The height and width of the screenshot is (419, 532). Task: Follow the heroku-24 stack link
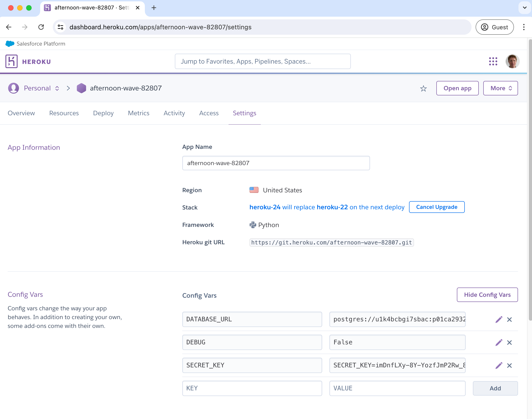(x=265, y=207)
